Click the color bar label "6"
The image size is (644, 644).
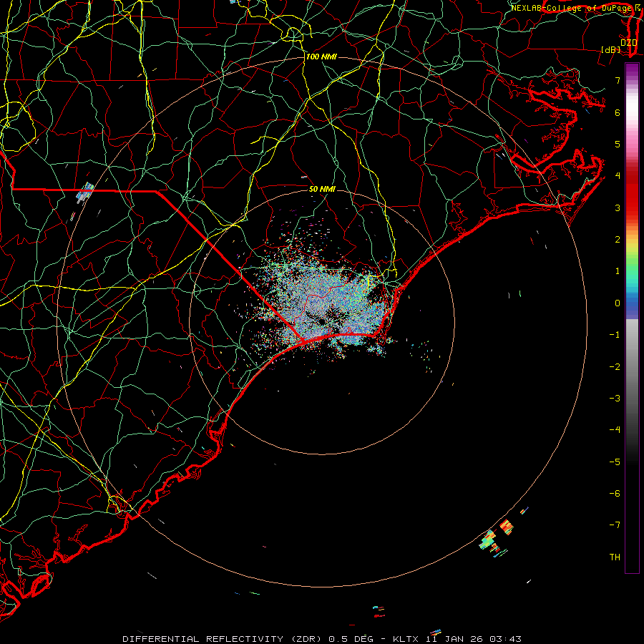618,112
